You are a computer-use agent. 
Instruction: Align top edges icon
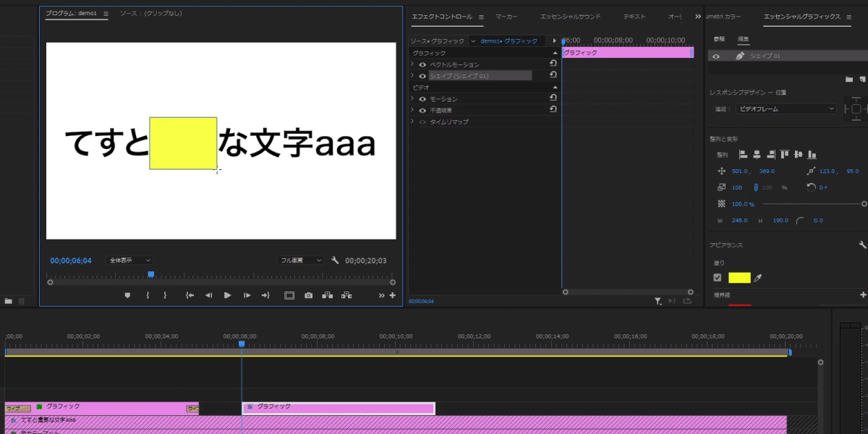click(x=785, y=154)
